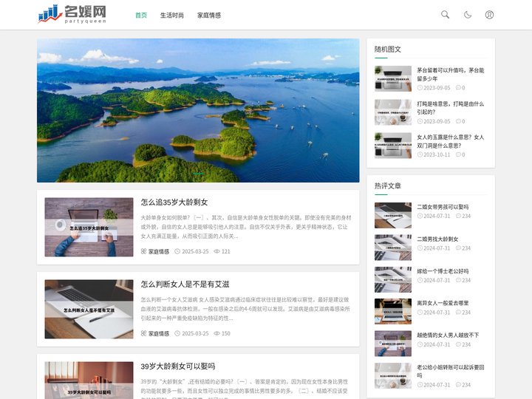Open article 39岁大龄剩女可以娶吗

[x=178, y=366]
